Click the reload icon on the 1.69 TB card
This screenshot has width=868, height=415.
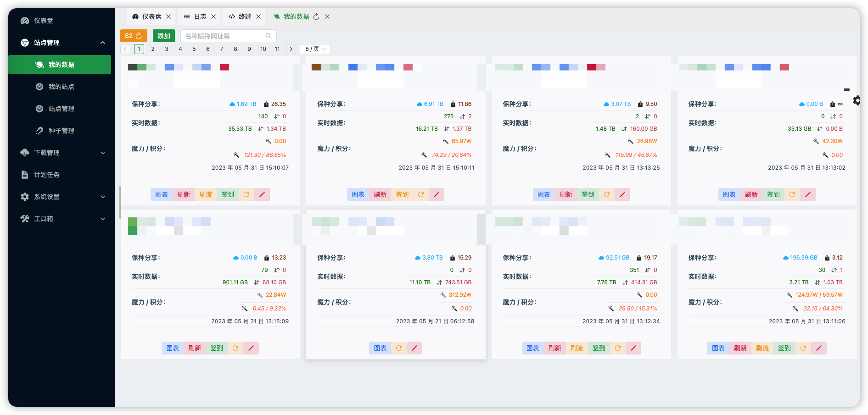pyautogui.click(x=246, y=194)
